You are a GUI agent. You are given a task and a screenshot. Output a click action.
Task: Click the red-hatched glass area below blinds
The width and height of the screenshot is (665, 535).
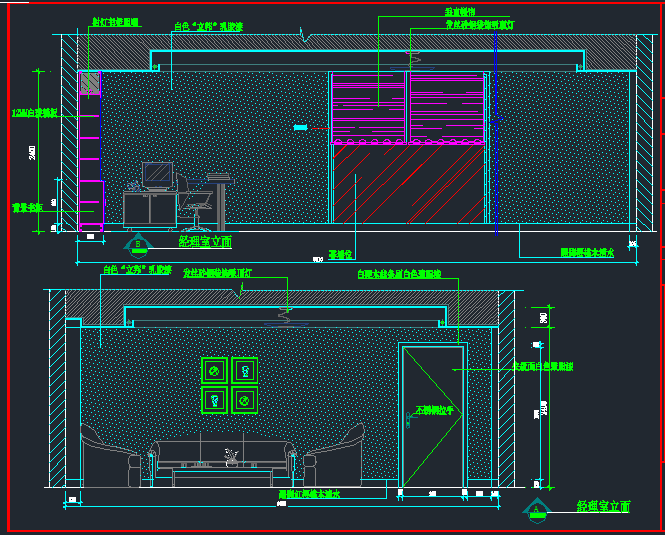tap(408, 184)
